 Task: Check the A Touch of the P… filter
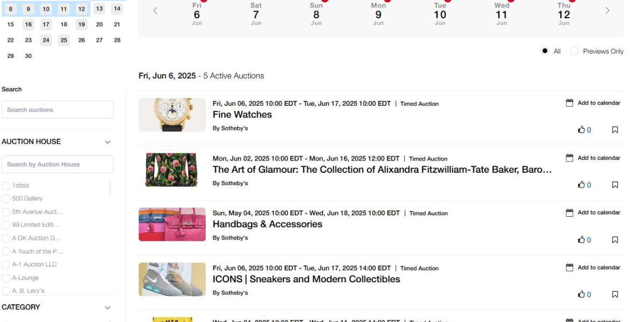[x=6, y=252]
